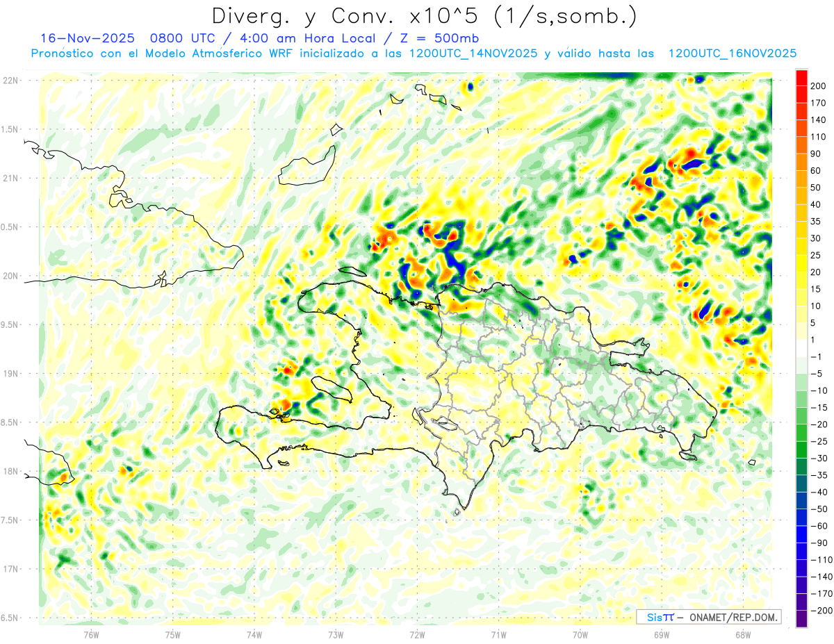The height and width of the screenshot is (644, 834).
Task: Click the positive "170" legend value
Action: pos(819,103)
